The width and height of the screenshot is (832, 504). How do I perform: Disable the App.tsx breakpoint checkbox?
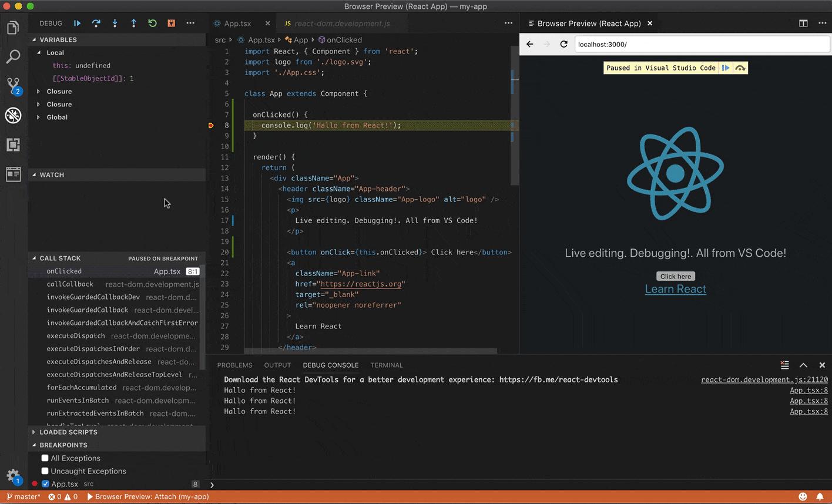[45, 484]
